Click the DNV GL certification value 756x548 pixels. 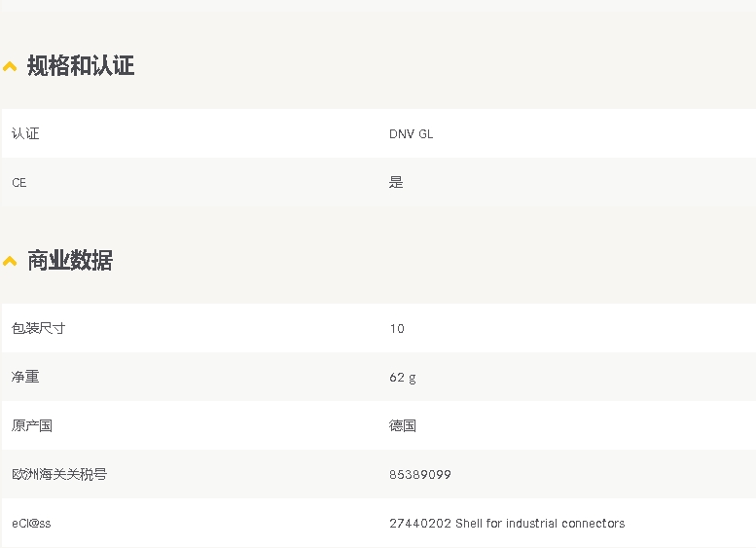coord(412,134)
